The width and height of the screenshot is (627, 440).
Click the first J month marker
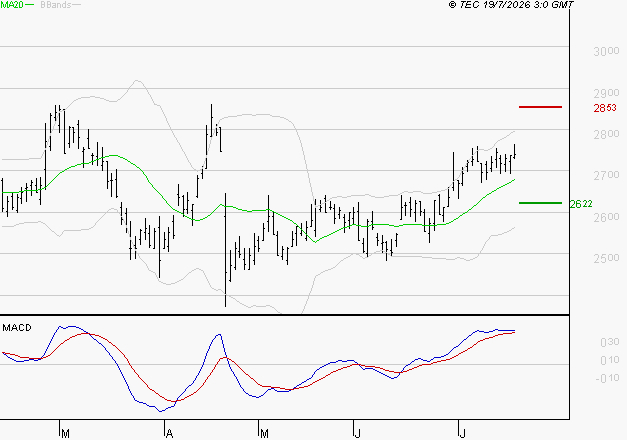tap(357, 434)
